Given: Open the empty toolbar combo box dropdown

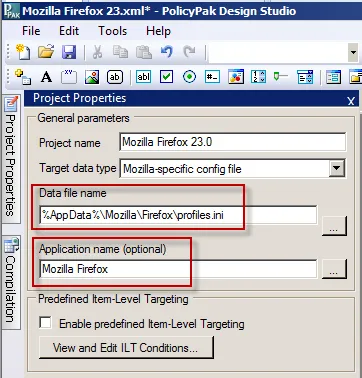Looking at the screenshot, I should (x=353, y=52).
